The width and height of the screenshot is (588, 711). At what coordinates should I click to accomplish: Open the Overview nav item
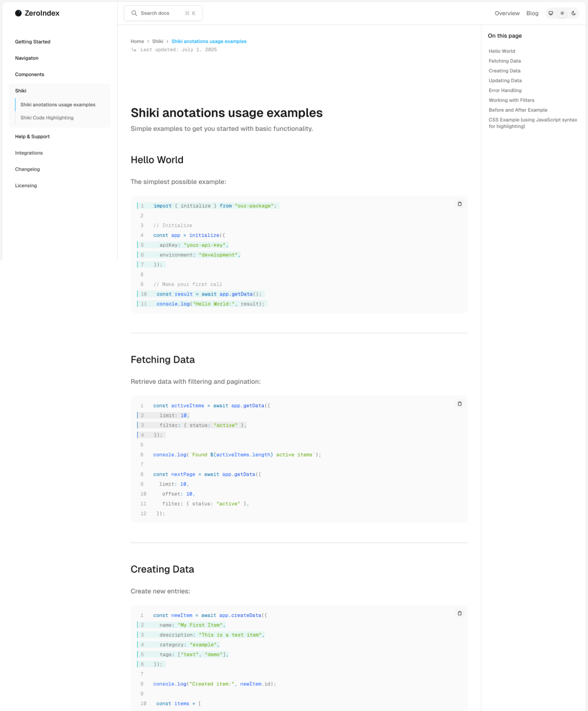pyautogui.click(x=507, y=13)
